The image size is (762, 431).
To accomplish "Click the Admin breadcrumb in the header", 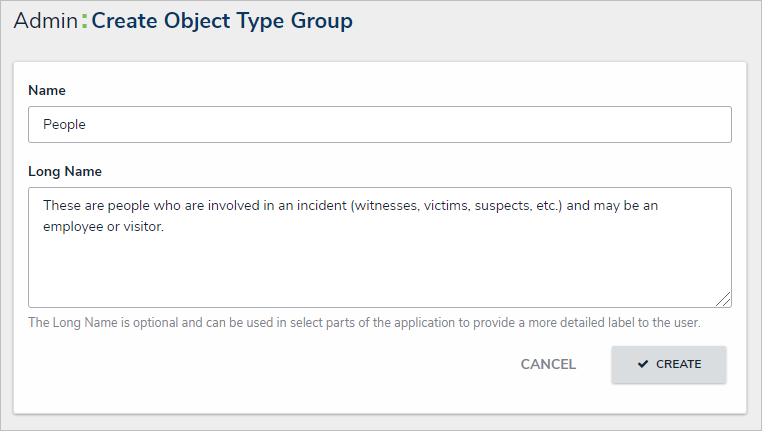I will pos(46,21).
